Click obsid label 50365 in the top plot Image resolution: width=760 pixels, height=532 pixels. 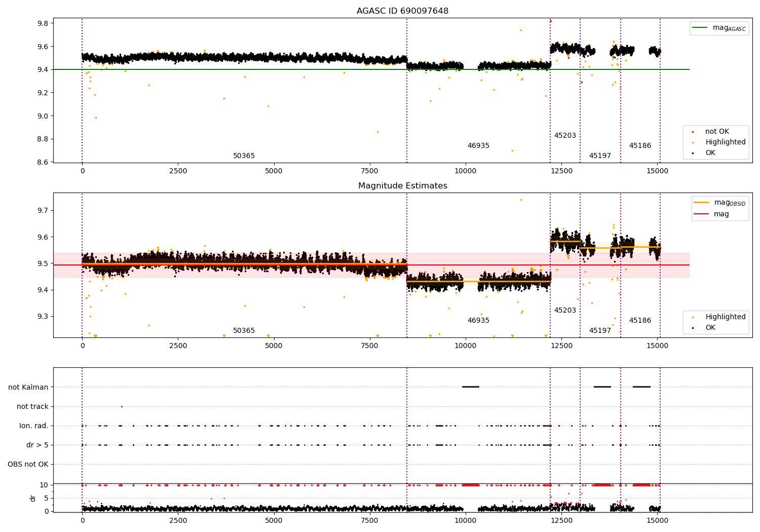[244, 156]
